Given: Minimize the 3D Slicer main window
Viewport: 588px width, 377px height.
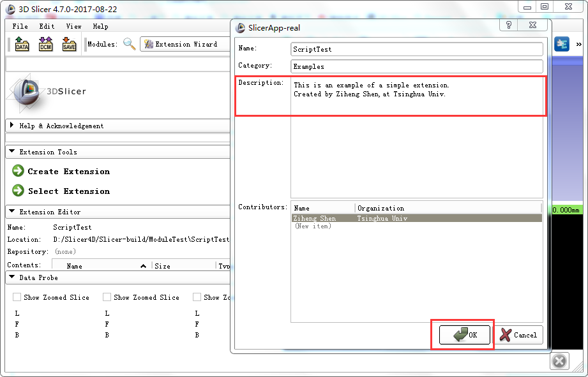Looking at the screenshot, I should tap(527, 6).
